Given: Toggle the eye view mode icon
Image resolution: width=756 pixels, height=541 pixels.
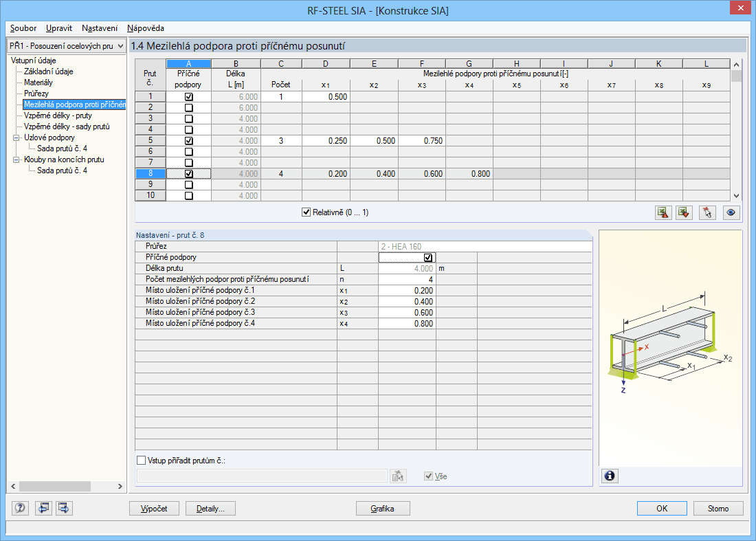Looking at the screenshot, I should 731,212.
